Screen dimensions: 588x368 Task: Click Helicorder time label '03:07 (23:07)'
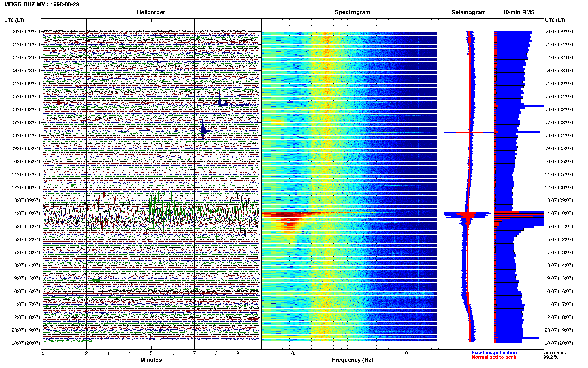click(26, 71)
